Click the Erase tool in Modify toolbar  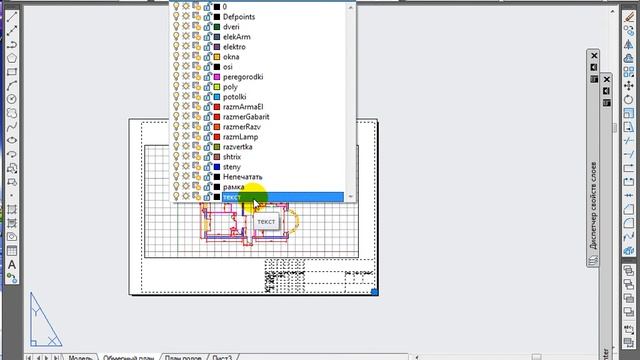click(x=629, y=17)
